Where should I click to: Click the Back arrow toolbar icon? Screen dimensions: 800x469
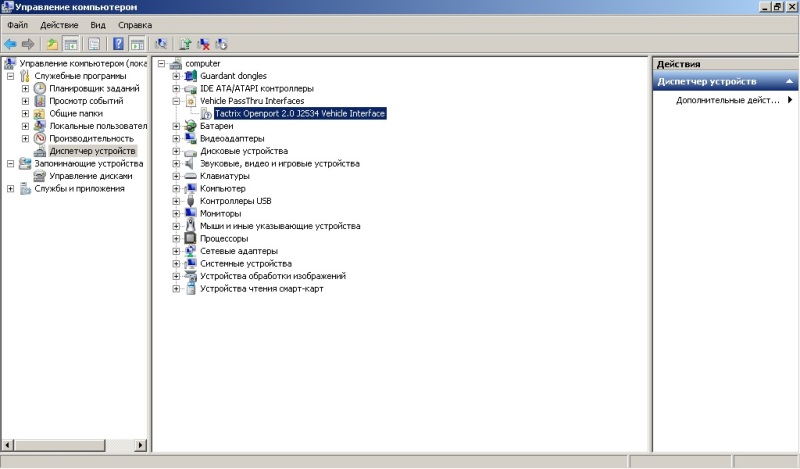tap(10, 44)
